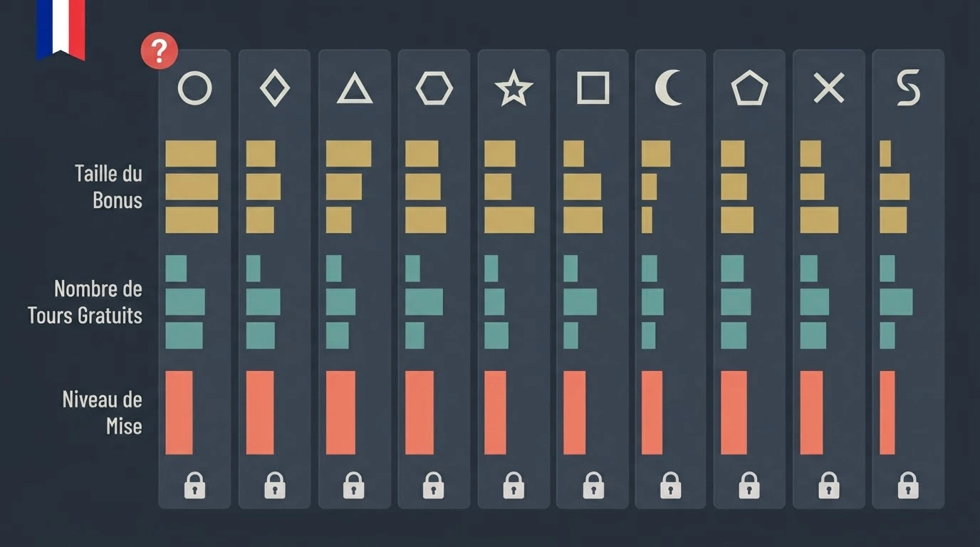Click the red stake bar in pentagon column

[x=734, y=412]
